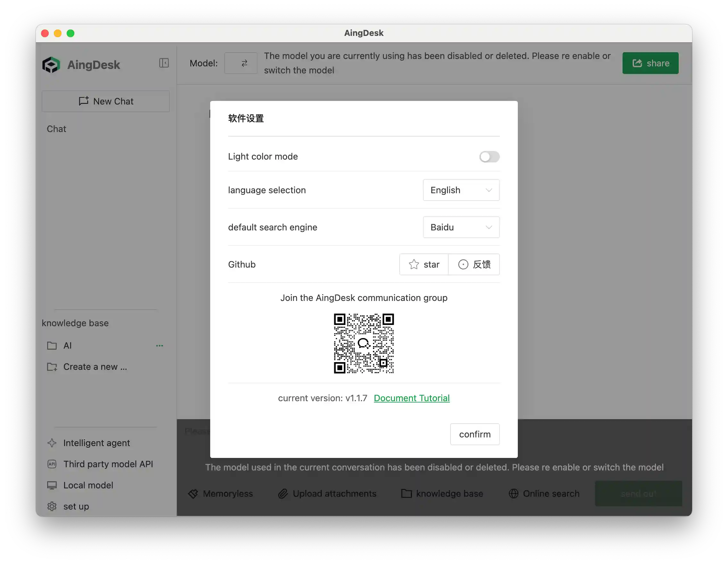Open the language selection dropdown

[461, 190]
